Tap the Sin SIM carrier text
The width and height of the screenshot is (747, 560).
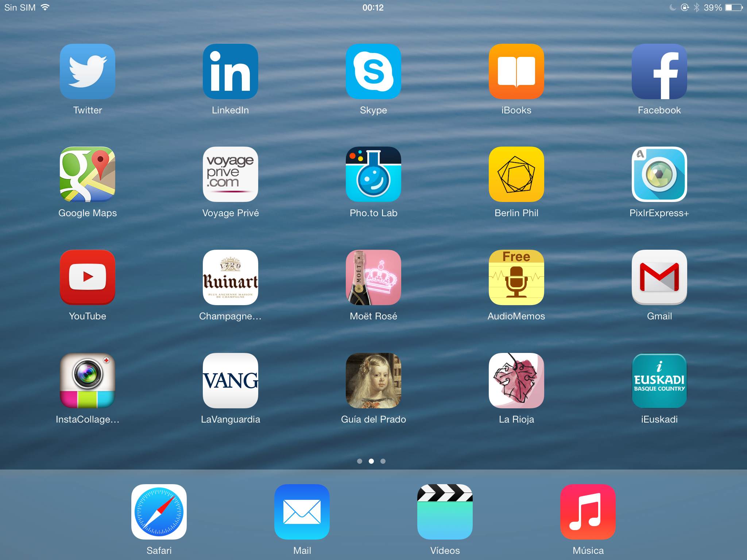point(20,8)
